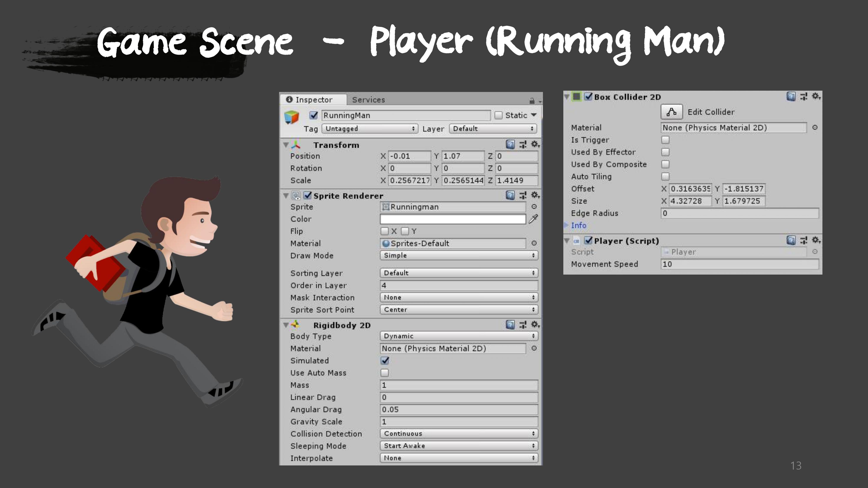
Task: Open Sprite Renderer help icon
Action: coord(510,195)
